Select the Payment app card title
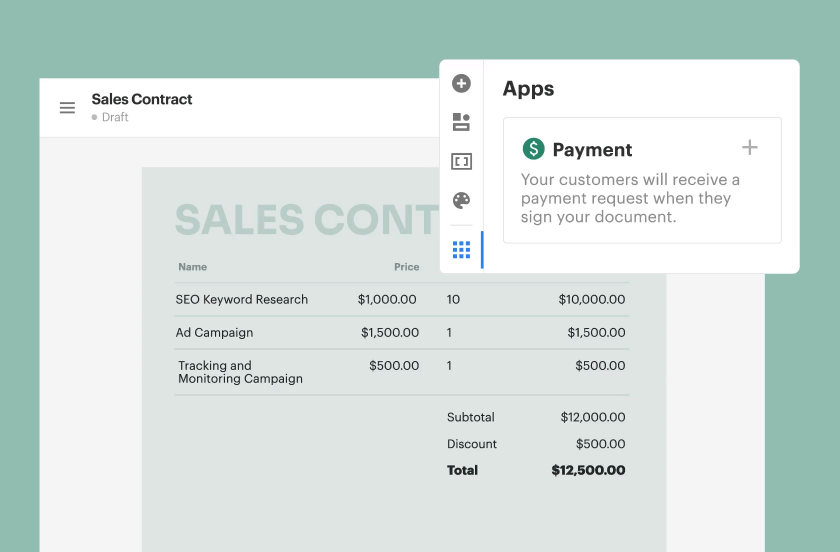The image size is (840, 552). pos(592,150)
